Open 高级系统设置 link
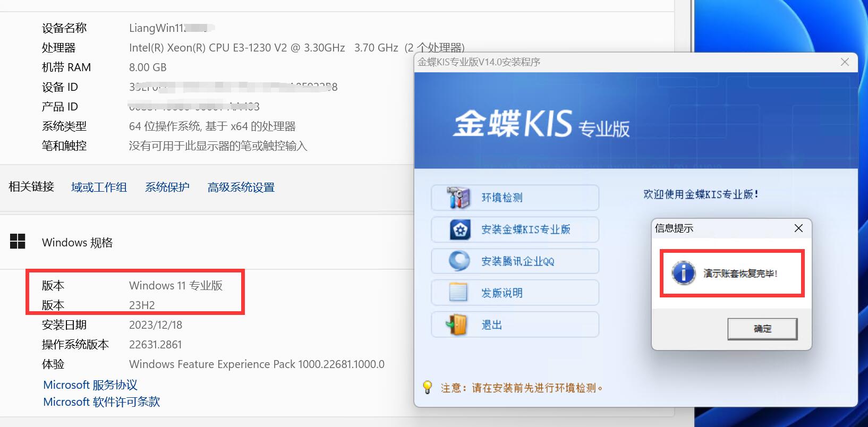868x427 pixels. (x=241, y=187)
